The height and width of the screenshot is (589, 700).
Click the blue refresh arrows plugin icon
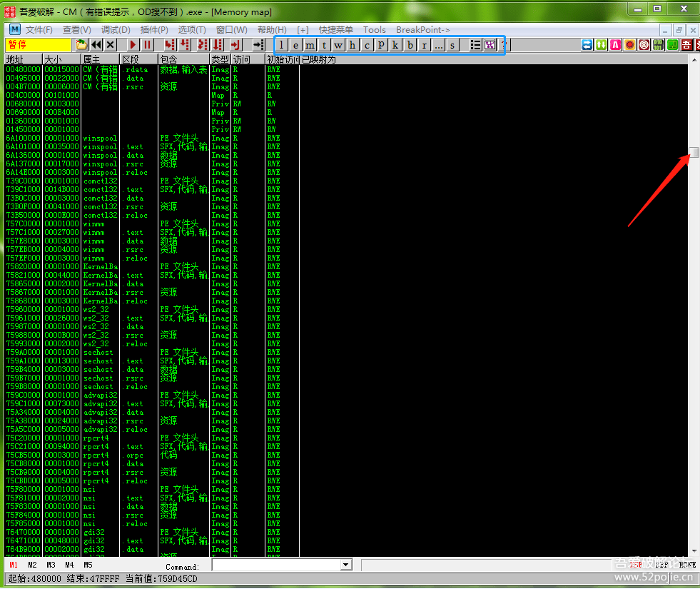click(x=587, y=45)
